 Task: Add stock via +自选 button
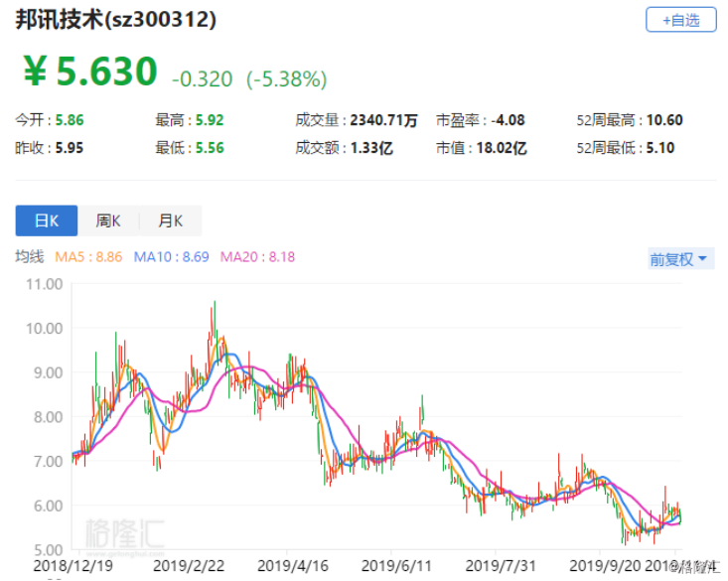point(680,20)
